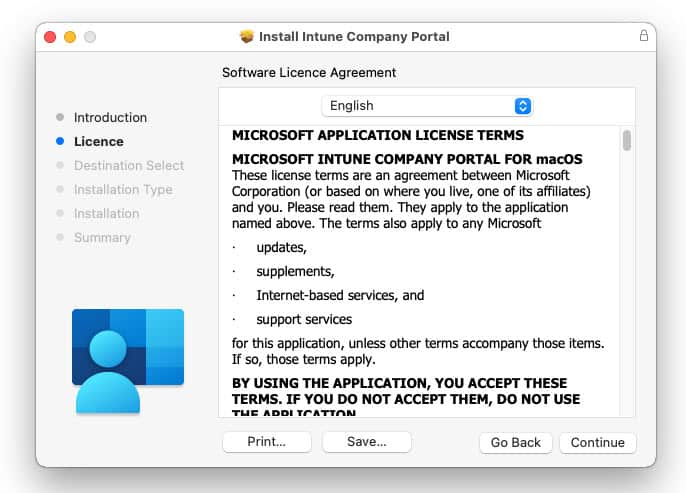This screenshot has width=686, height=493.
Task: Close the installer with the red button
Action: tap(50, 37)
